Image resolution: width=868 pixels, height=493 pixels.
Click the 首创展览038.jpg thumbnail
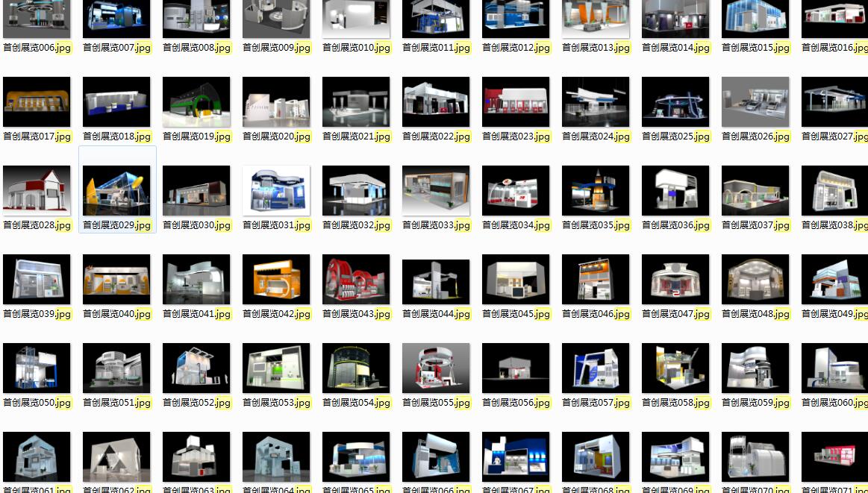[x=834, y=190]
